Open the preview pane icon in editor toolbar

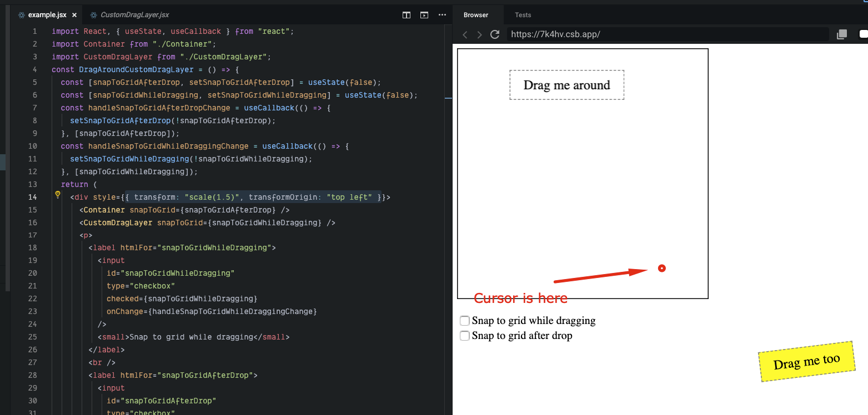point(424,15)
